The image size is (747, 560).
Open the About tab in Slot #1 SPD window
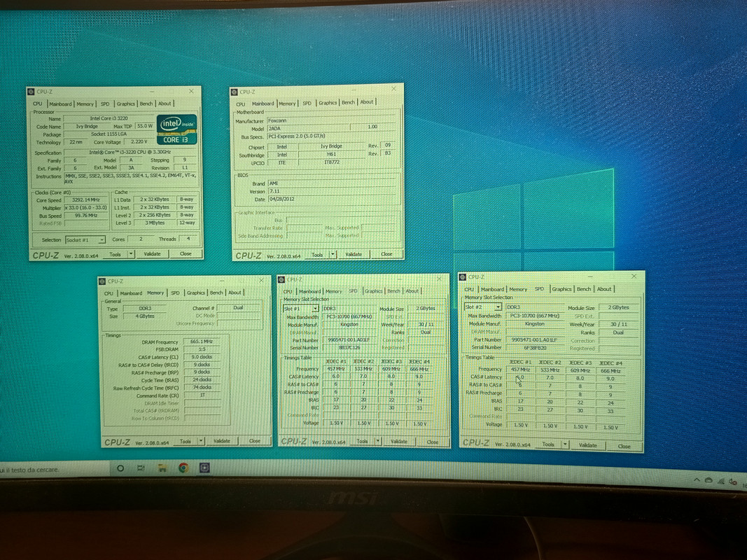click(x=412, y=291)
